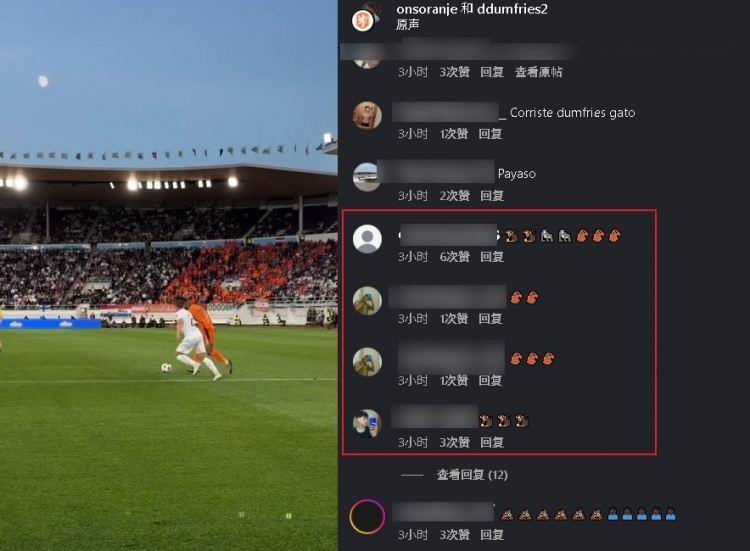Expand 查看回复 (12) replies
The height and width of the screenshot is (551, 750).
click(472, 475)
